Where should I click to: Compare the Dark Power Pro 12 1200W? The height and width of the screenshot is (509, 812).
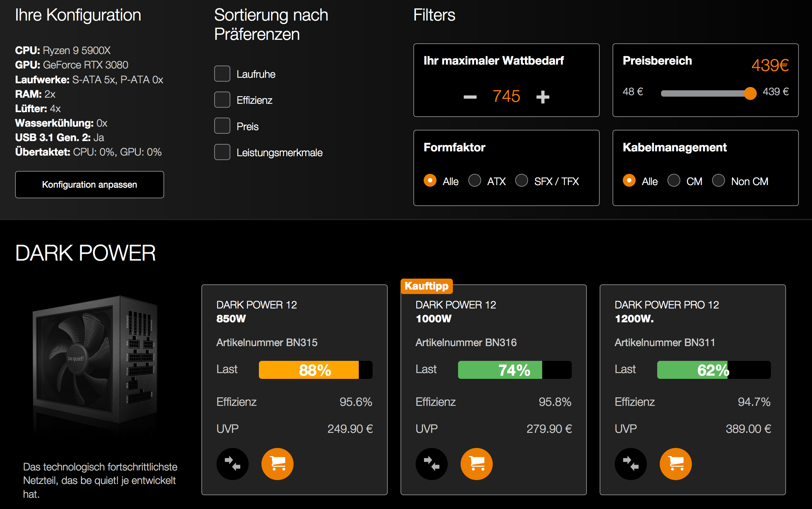631,464
